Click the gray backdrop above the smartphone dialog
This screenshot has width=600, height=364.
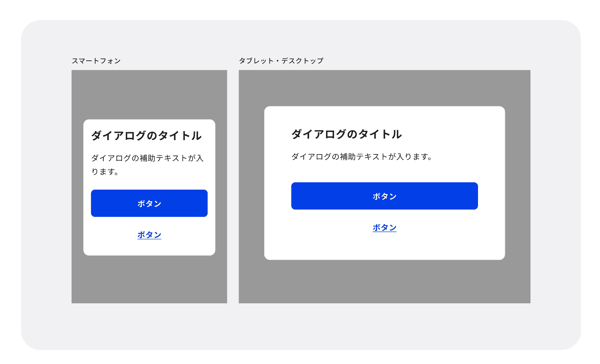149,94
